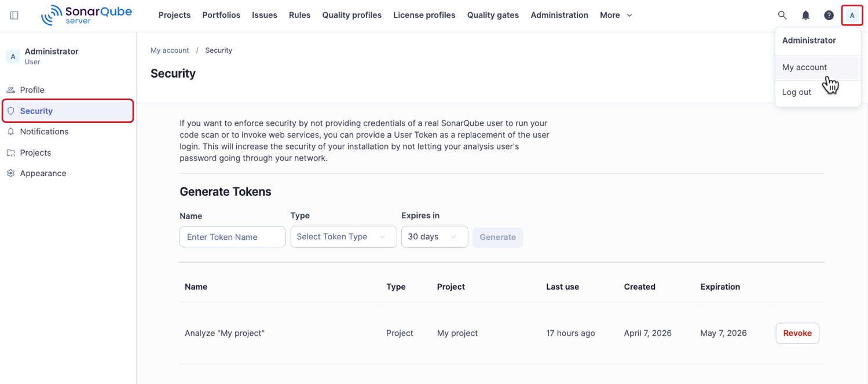
Task: Click the Enter Token Name input field
Action: coord(232,237)
